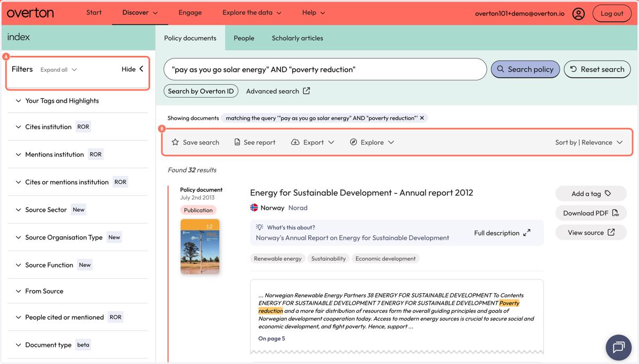The width and height of the screenshot is (639, 364).
Task: Click the Norad source link
Action: (298, 208)
